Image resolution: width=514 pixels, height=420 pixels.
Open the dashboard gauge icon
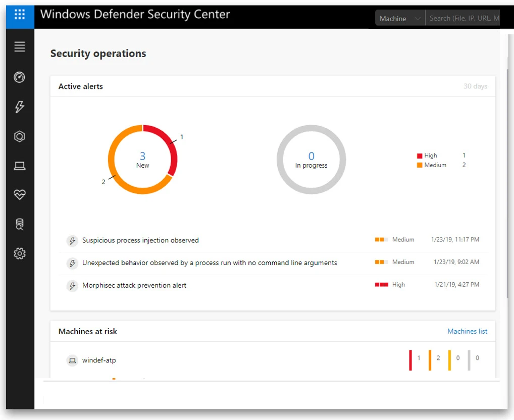[x=20, y=77]
